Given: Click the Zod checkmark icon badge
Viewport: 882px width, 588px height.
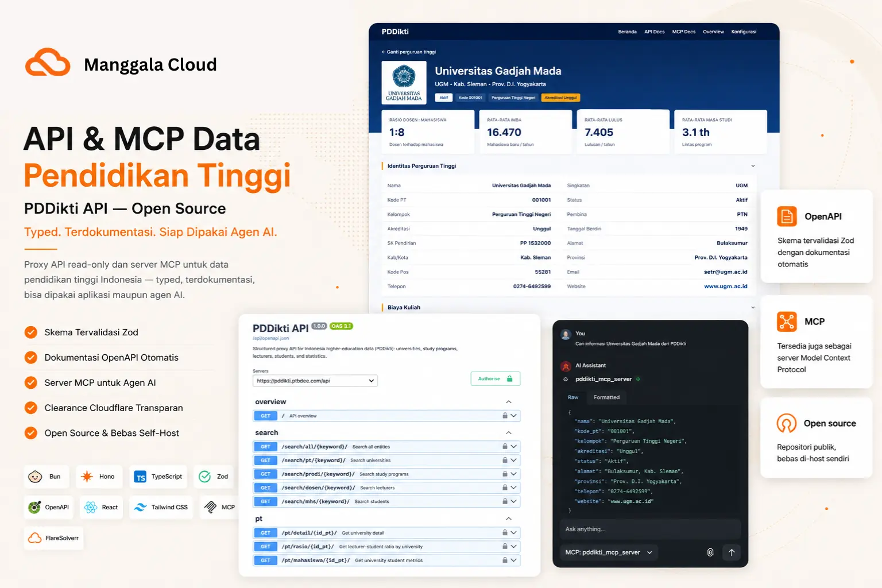Looking at the screenshot, I should coord(205,477).
